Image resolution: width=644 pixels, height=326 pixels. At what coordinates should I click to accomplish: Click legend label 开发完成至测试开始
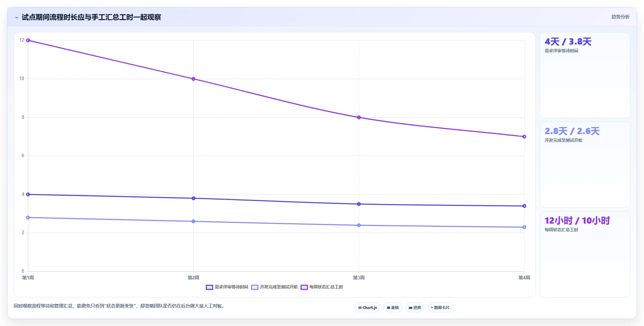click(x=279, y=287)
